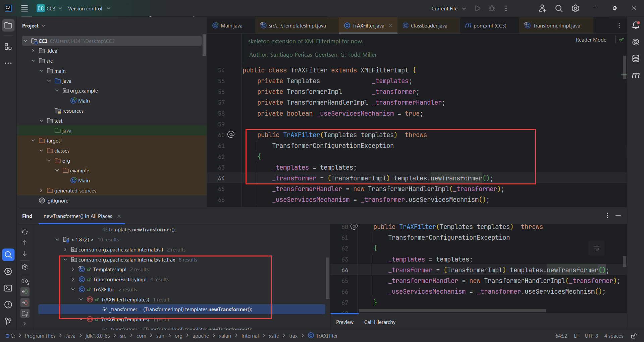
Task: Click the 64:52 caret position
Action: click(561, 336)
